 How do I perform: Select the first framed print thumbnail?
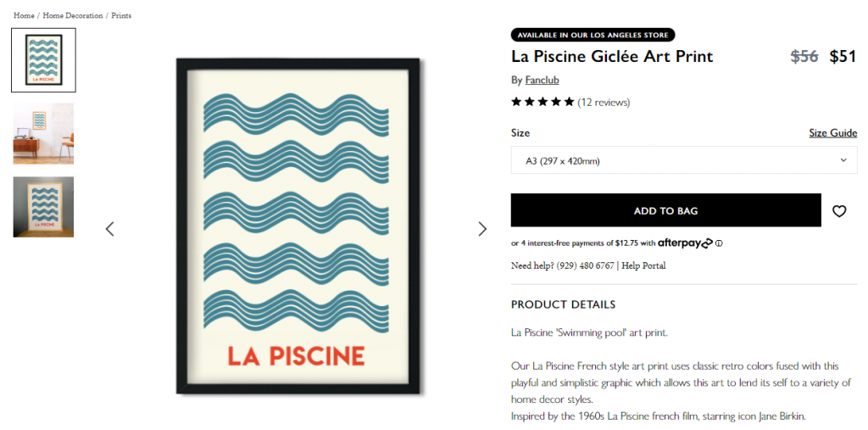43,60
